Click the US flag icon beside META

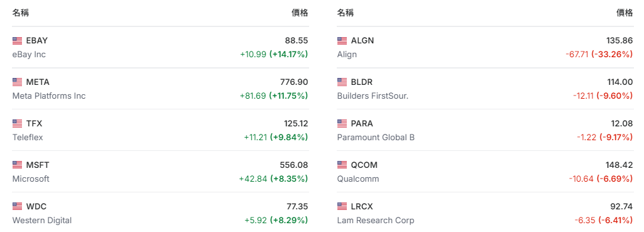tap(17, 82)
